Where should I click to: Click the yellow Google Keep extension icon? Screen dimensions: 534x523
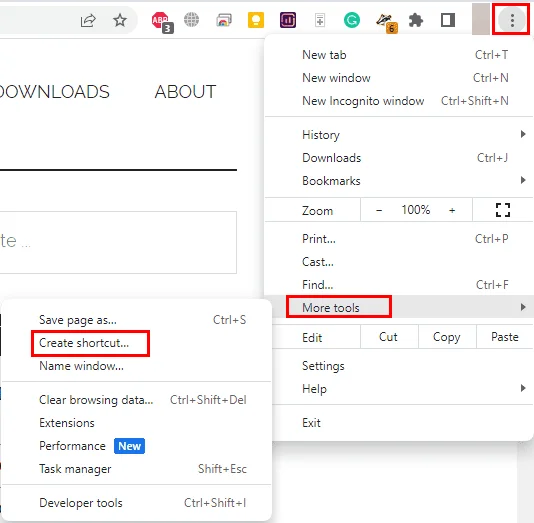pos(256,20)
